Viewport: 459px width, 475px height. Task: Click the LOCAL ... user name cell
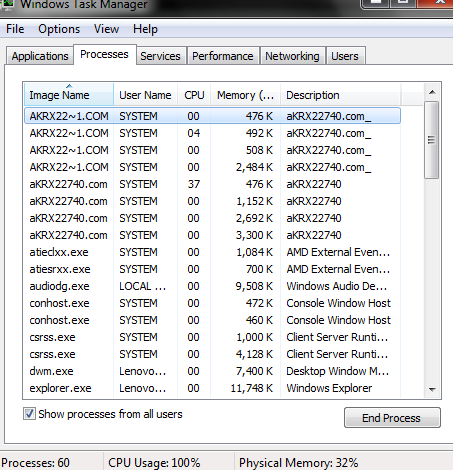pyautogui.click(x=142, y=286)
